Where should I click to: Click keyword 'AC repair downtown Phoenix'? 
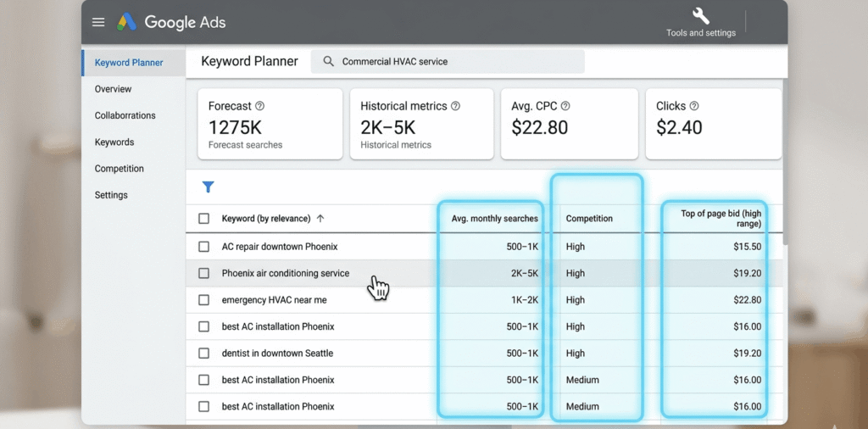tap(280, 247)
